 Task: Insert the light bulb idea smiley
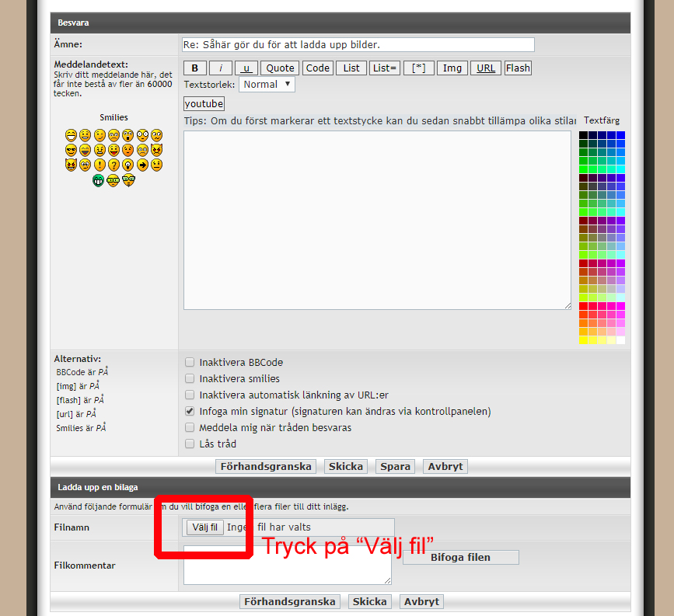coord(128,165)
